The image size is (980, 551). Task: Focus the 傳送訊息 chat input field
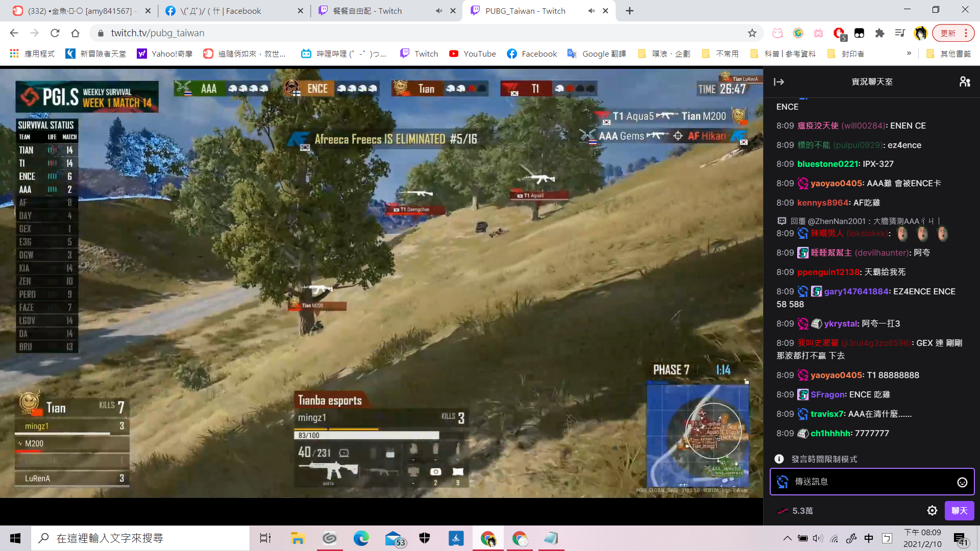coord(872,482)
